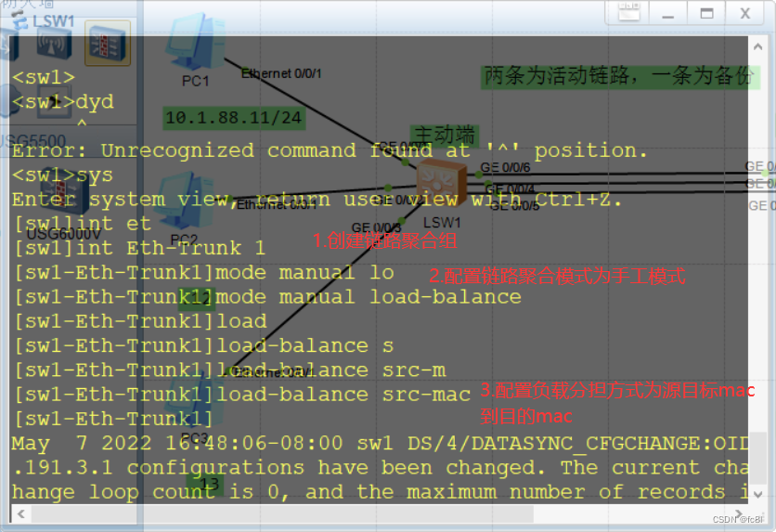Click the horizontal scrollbar right arrow
Viewport: 776px width, 532px height.
click(738, 513)
